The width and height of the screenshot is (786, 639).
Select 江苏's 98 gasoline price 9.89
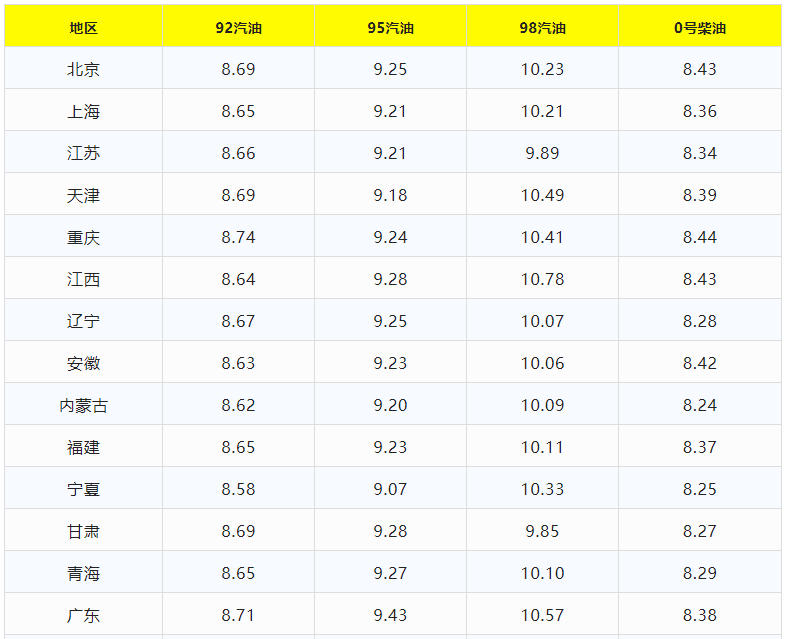pos(542,154)
